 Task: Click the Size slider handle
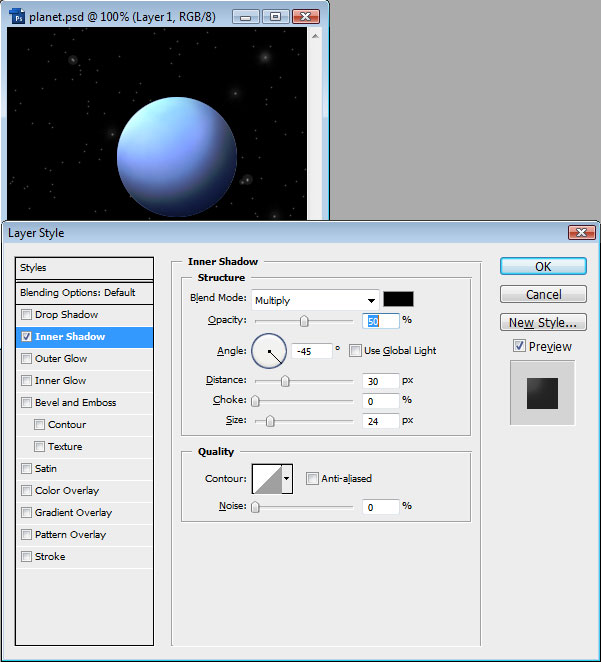pos(270,421)
